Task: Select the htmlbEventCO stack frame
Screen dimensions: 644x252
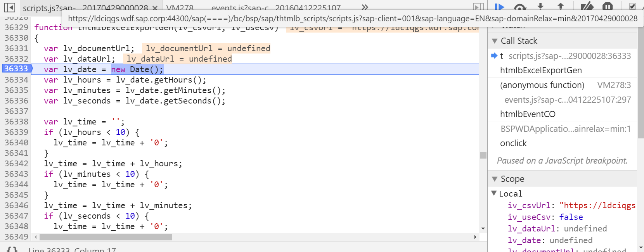Action: (528, 114)
